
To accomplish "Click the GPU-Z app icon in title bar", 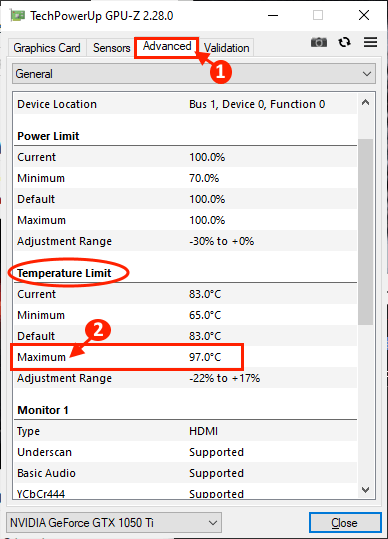I will click(18, 16).
